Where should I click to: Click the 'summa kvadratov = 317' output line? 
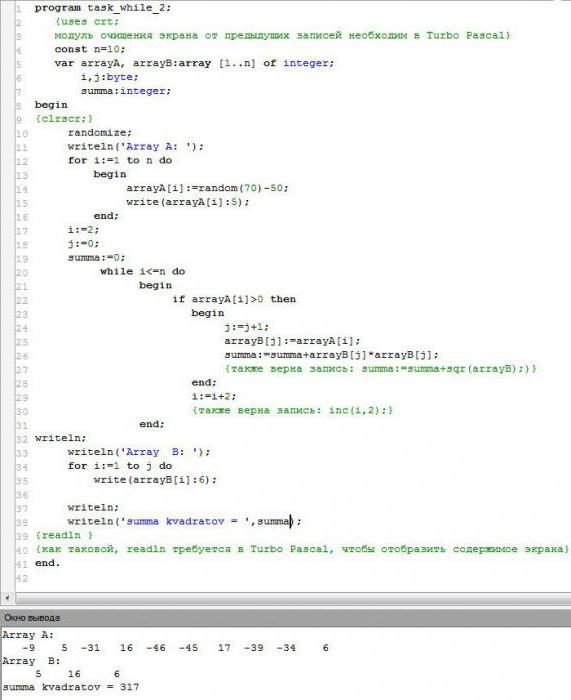pyautogui.click(x=71, y=687)
